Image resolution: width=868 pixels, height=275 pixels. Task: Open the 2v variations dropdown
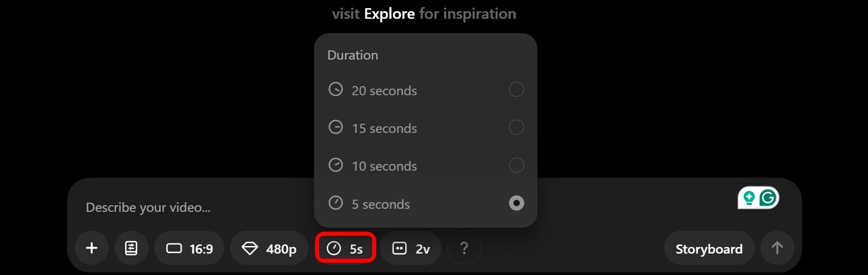pyautogui.click(x=411, y=249)
